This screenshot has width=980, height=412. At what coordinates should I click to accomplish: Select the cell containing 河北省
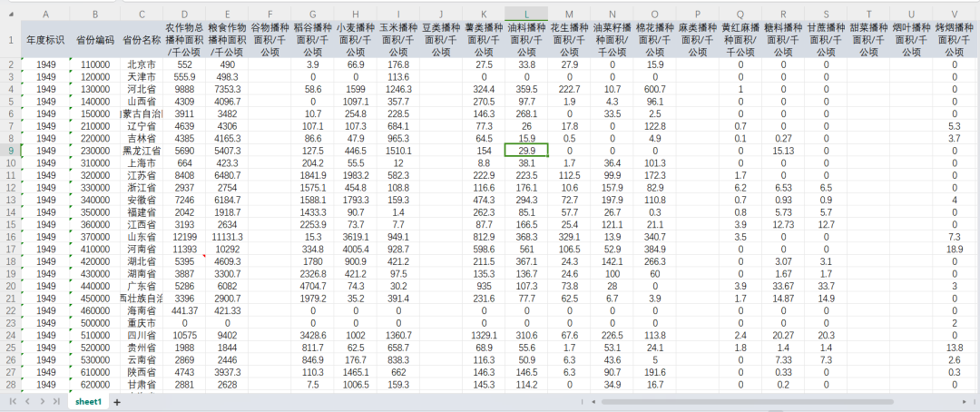(142, 89)
